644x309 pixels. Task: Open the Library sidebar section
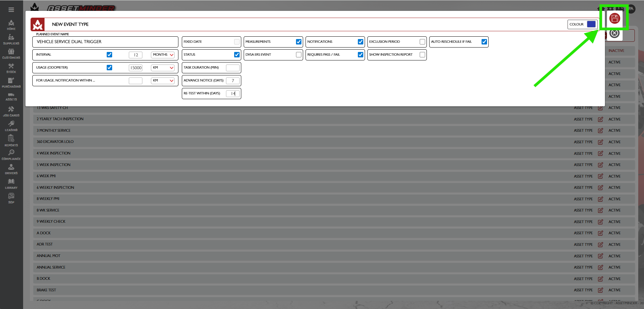[x=11, y=184]
